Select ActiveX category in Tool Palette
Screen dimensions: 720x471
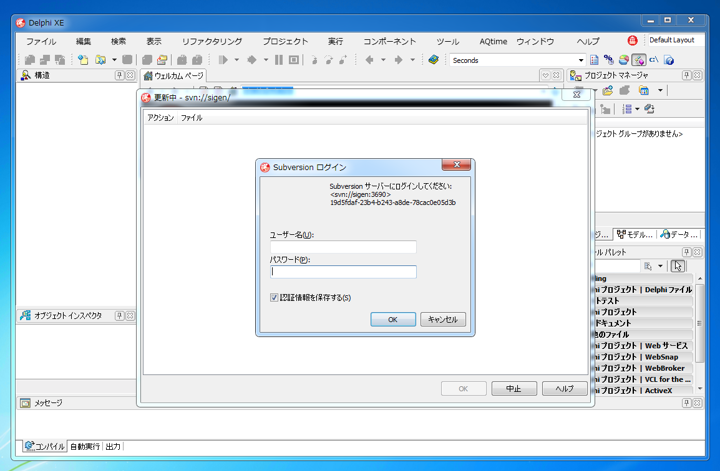(x=643, y=390)
